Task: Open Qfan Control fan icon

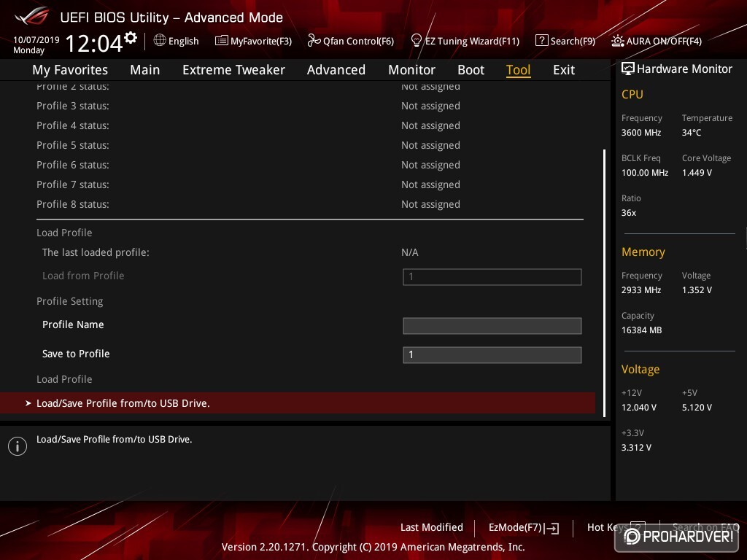Action: click(x=314, y=41)
